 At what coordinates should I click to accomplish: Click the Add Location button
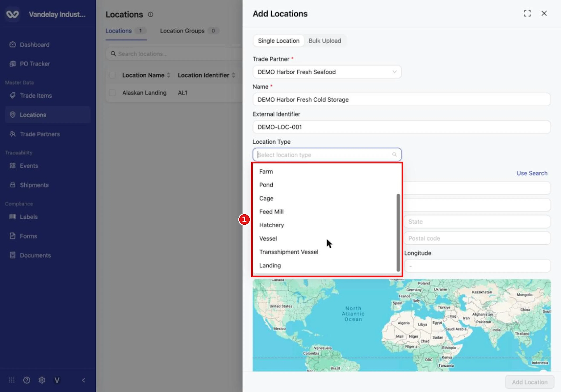point(530,382)
